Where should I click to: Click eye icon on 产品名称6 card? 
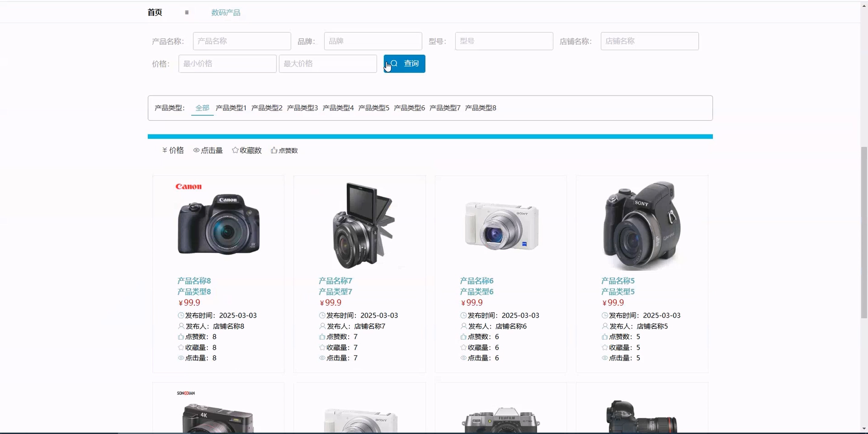[x=463, y=358]
